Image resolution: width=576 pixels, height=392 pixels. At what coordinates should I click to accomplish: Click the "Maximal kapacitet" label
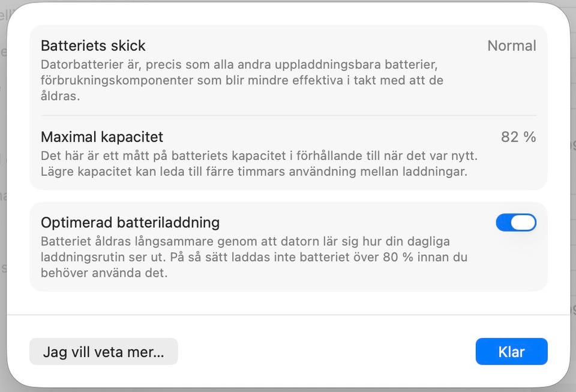(x=102, y=137)
